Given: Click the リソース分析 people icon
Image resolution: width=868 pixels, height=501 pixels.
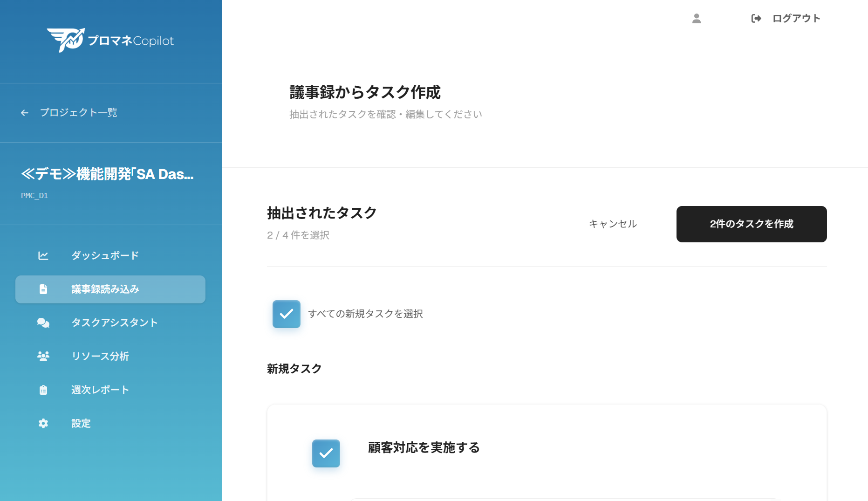Looking at the screenshot, I should point(43,356).
